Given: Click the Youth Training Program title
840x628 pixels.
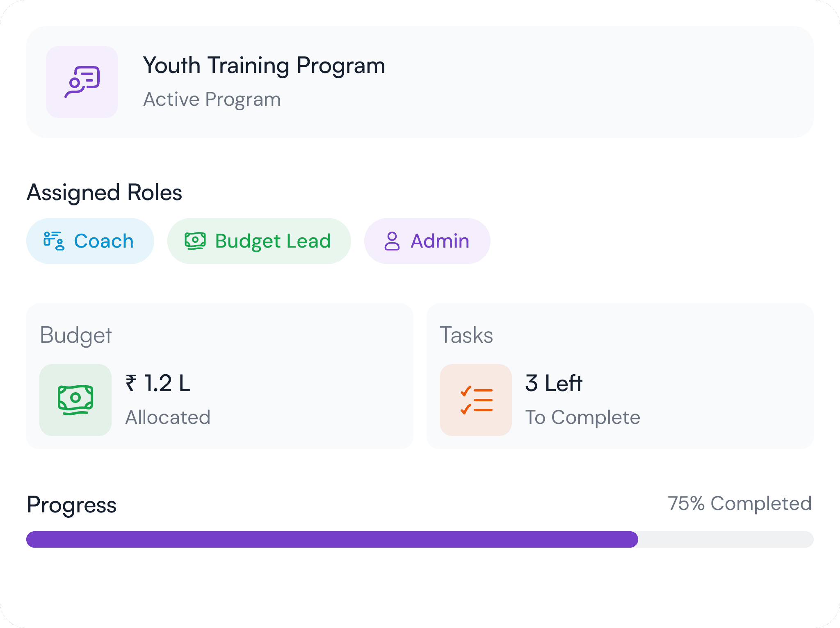Looking at the screenshot, I should (x=264, y=66).
